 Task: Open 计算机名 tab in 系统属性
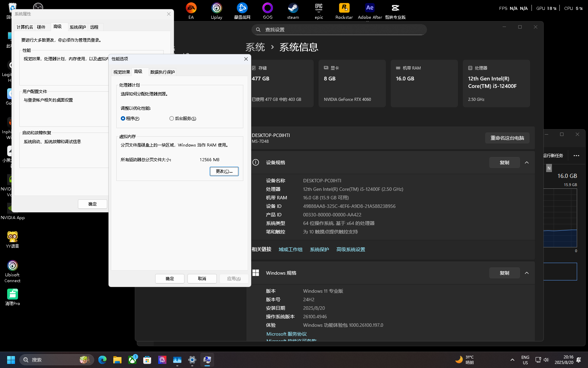25,27
